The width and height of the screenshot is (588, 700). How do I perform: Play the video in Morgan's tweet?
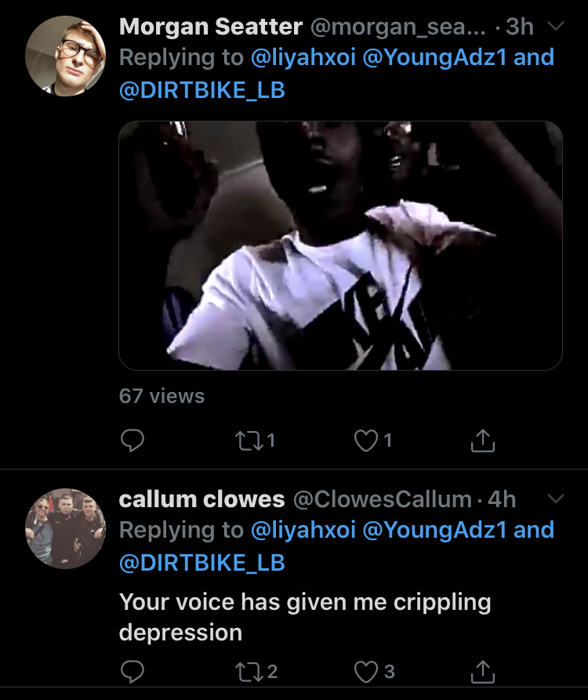[x=340, y=245]
